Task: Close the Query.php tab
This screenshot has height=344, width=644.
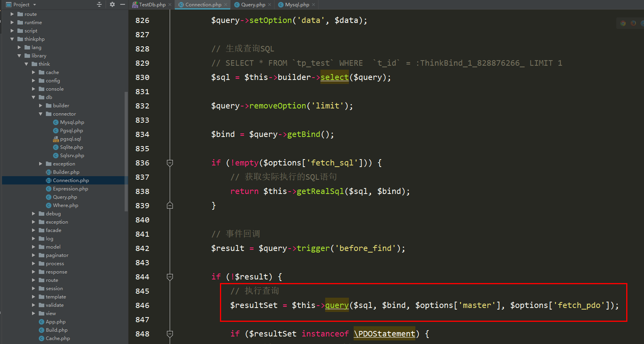Action: coord(270,5)
